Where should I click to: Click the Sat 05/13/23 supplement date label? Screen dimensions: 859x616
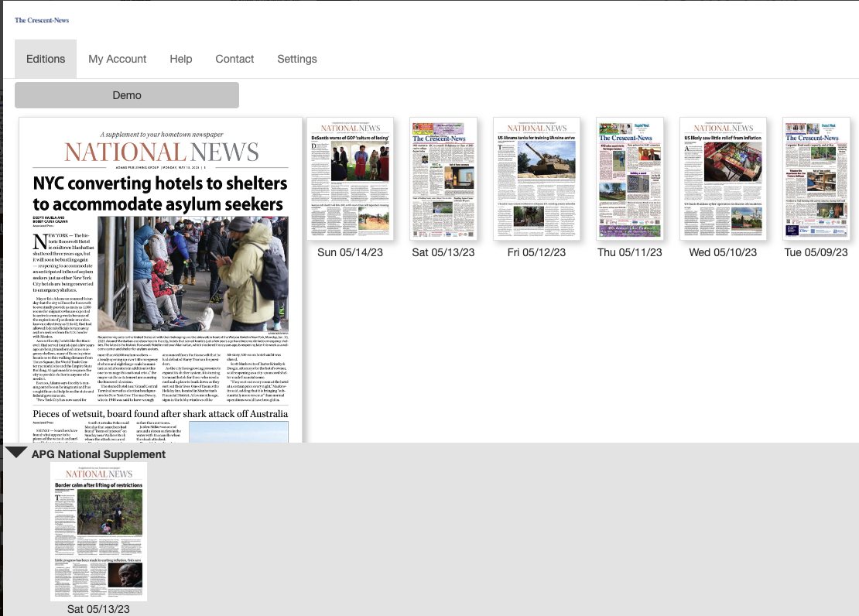click(x=98, y=609)
